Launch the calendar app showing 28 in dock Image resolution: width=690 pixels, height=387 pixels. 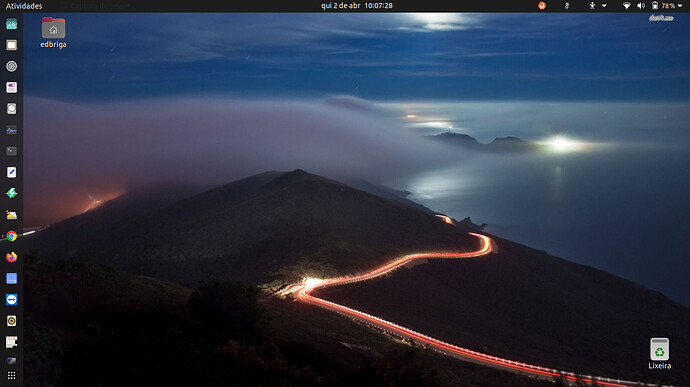(11, 24)
